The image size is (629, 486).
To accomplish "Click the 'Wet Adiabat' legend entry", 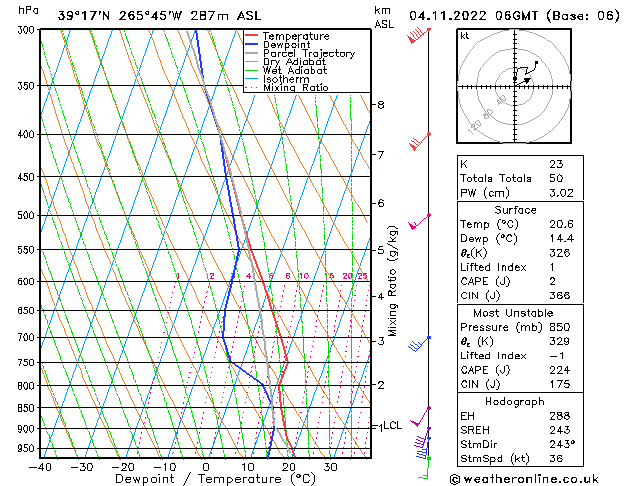I will 295,71.
